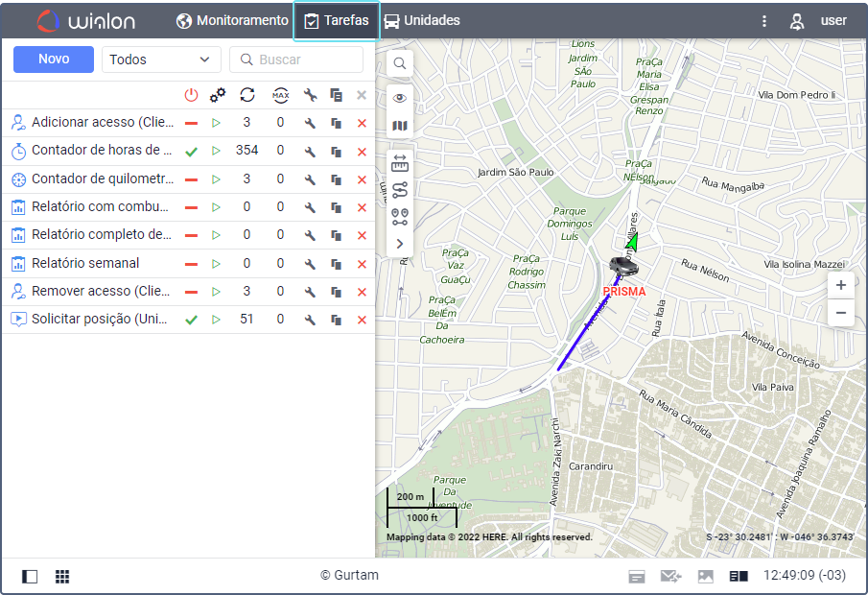Image resolution: width=868 pixels, height=595 pixels.
Task: Enable the Remover acesso task
Action: [191, 292]
